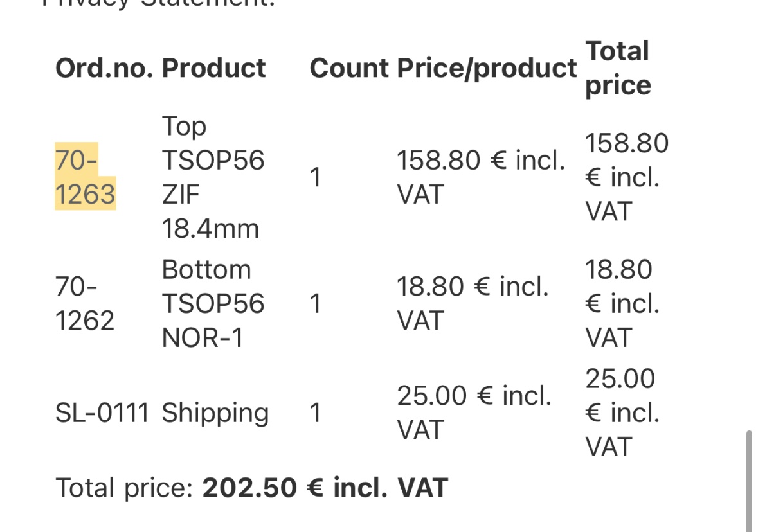This screenshot has height=532, width=758.
Task: Click the 158.80 € total price cell
Action: click(627, 177)
